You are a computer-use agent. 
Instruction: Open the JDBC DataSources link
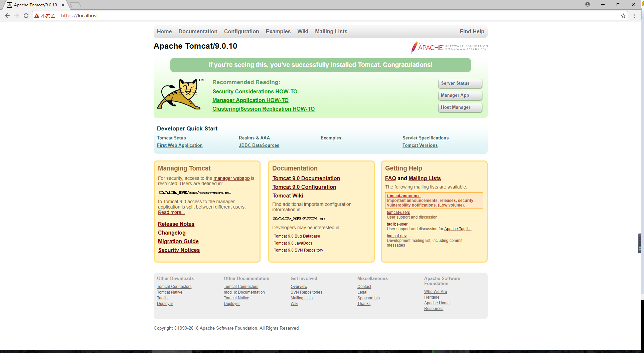point(259,145)
